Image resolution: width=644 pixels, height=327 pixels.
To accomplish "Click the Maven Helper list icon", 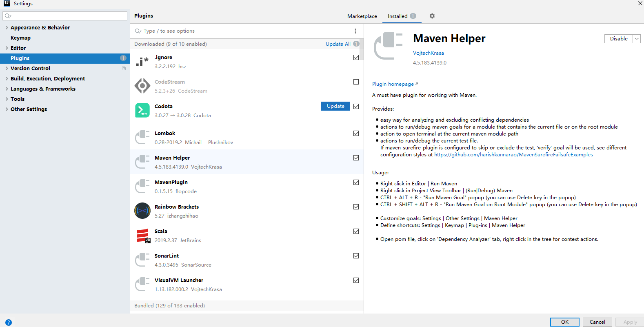I will 142,162.
